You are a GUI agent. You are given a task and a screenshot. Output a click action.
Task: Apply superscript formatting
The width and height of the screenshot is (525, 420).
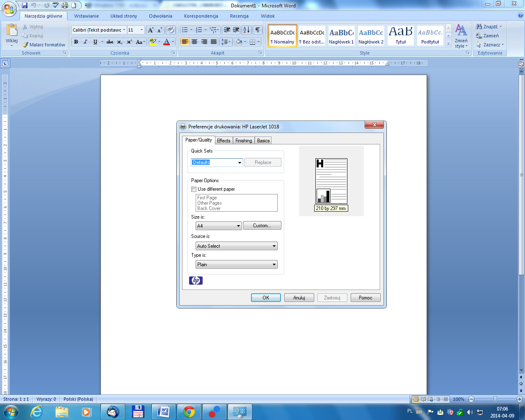(129, 42)
